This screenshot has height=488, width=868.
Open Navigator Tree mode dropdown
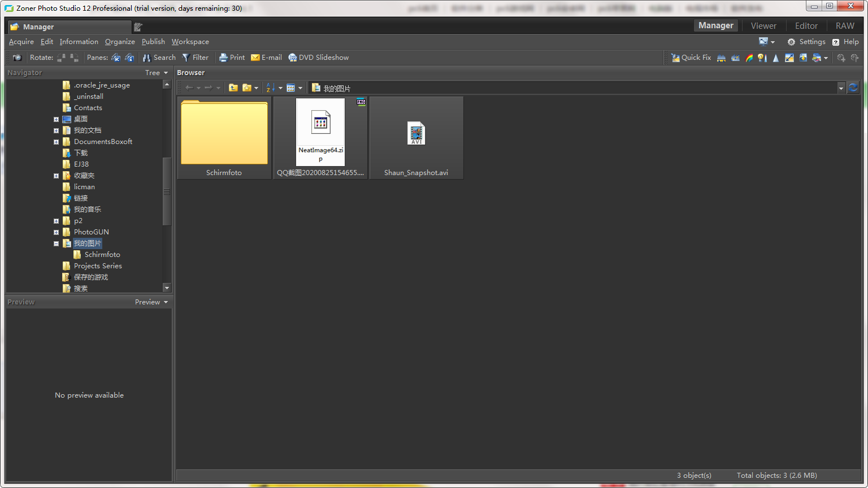(157, 73)
